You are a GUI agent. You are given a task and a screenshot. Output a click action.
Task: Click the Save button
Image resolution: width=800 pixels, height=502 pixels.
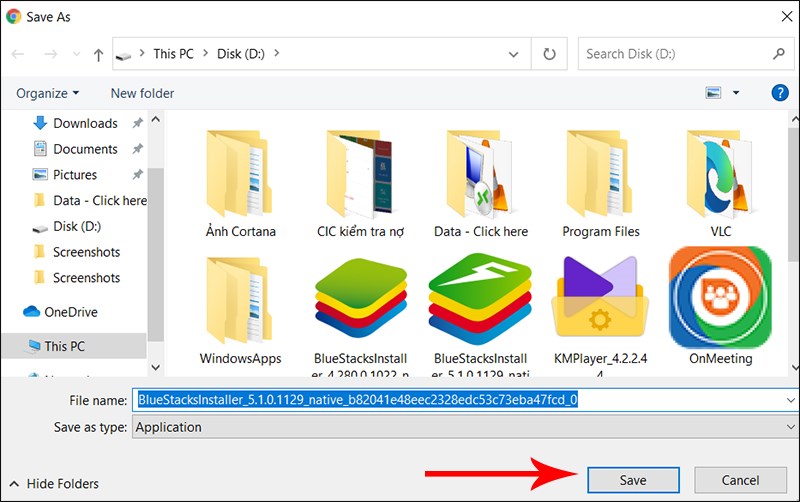633,480
